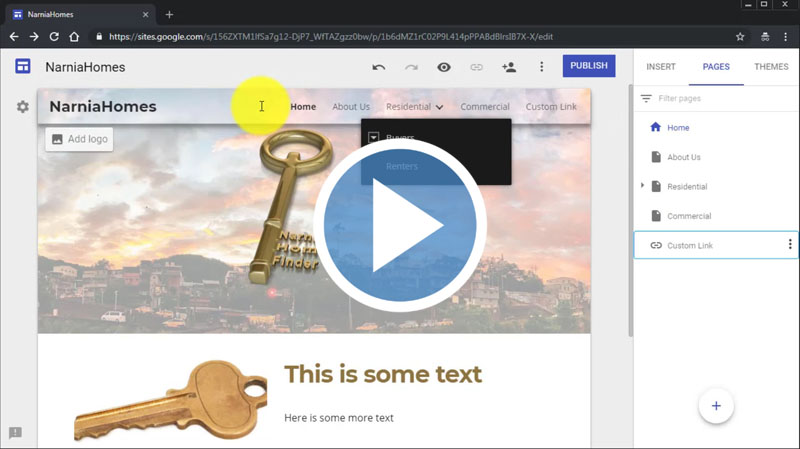Click the redo arrow icon

point(411,67)
